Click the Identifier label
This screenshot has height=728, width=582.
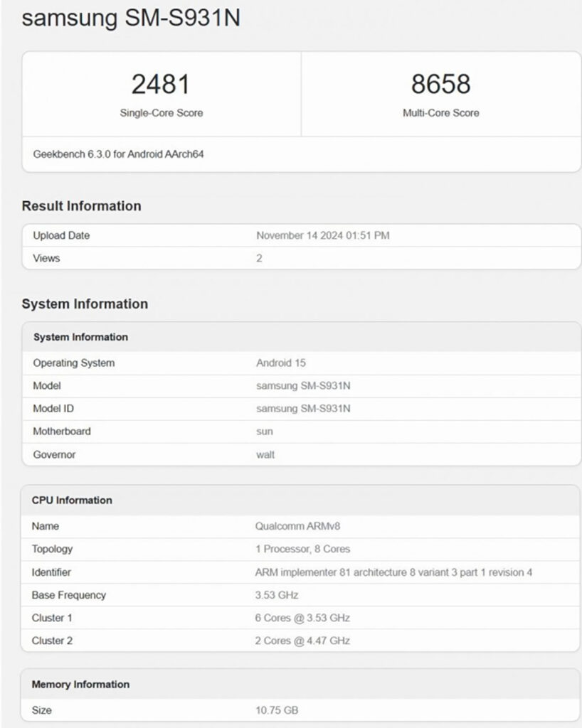pyautogui.click(x=51, y=572)
